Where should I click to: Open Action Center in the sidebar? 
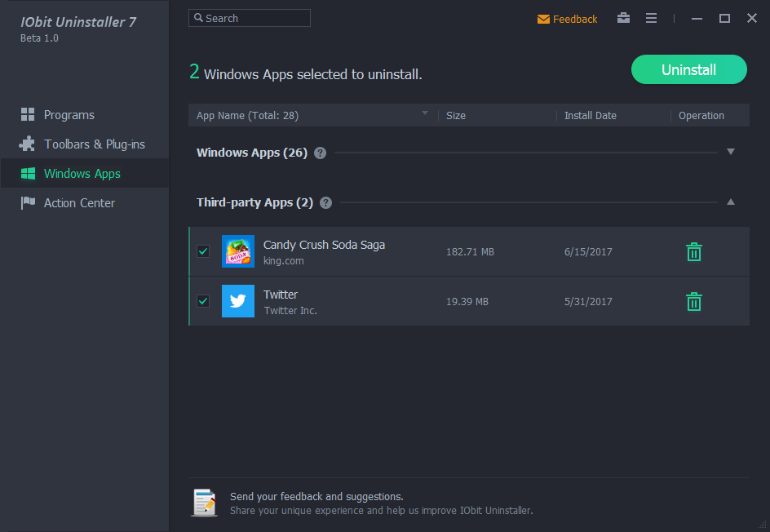[x=79, y=203]
